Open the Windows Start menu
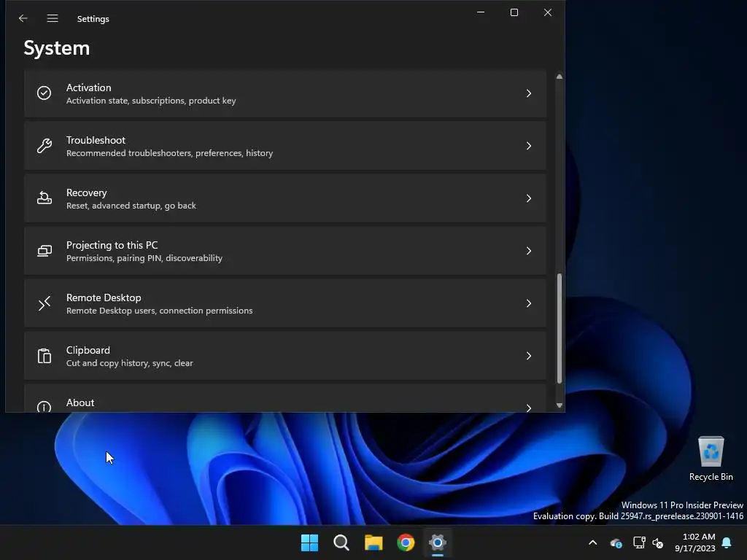Image resolution: width=747 pixels, height=560 pixels. (309, 542)
